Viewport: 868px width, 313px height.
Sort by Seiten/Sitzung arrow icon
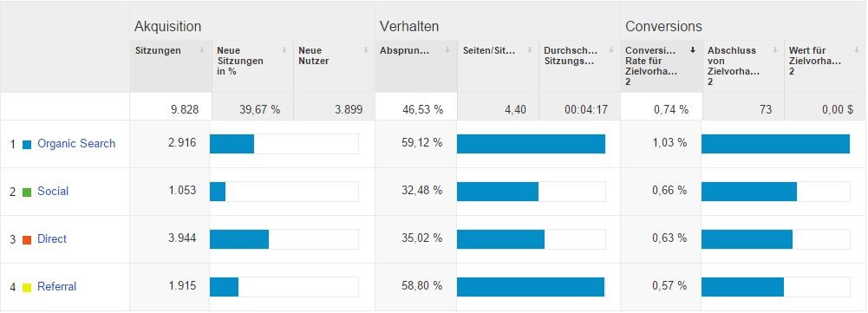tap(530, 50)
